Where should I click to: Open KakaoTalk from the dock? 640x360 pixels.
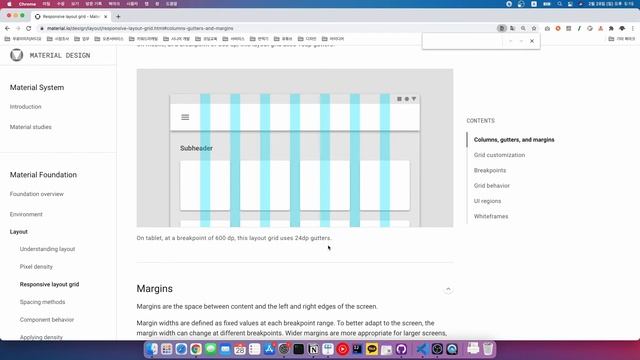click(x=372, y=349)
